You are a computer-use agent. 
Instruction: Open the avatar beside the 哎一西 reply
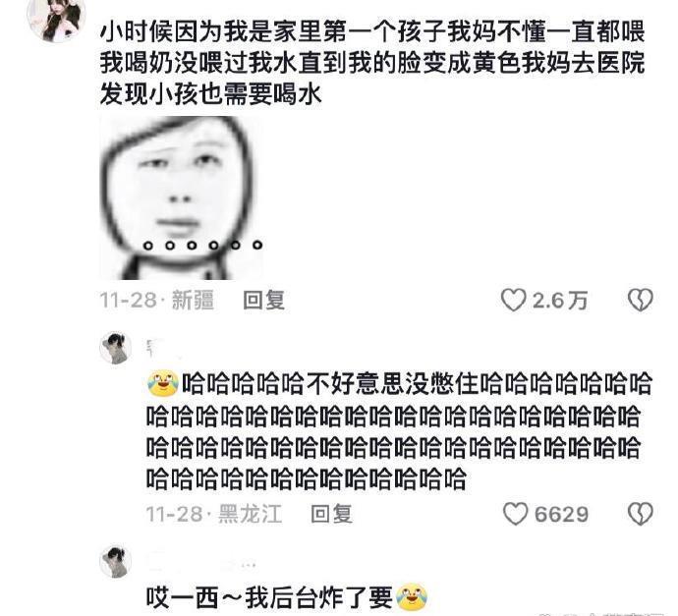(116, 562)
